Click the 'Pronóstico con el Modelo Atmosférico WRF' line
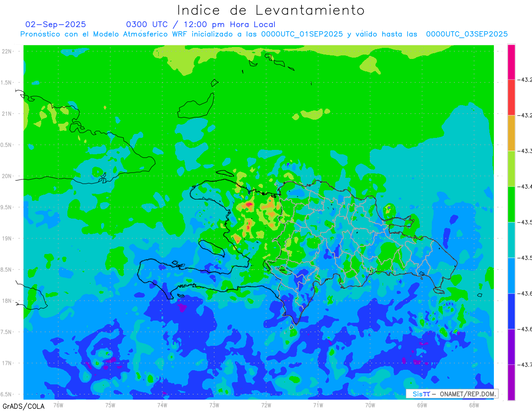 point(264,34)
